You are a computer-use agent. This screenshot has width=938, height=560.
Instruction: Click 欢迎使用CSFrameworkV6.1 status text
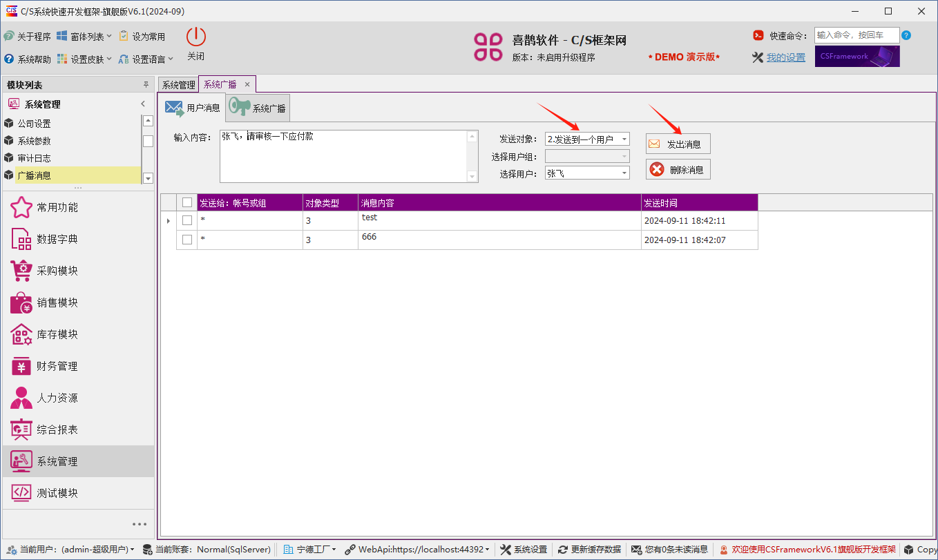pos(807,550)
